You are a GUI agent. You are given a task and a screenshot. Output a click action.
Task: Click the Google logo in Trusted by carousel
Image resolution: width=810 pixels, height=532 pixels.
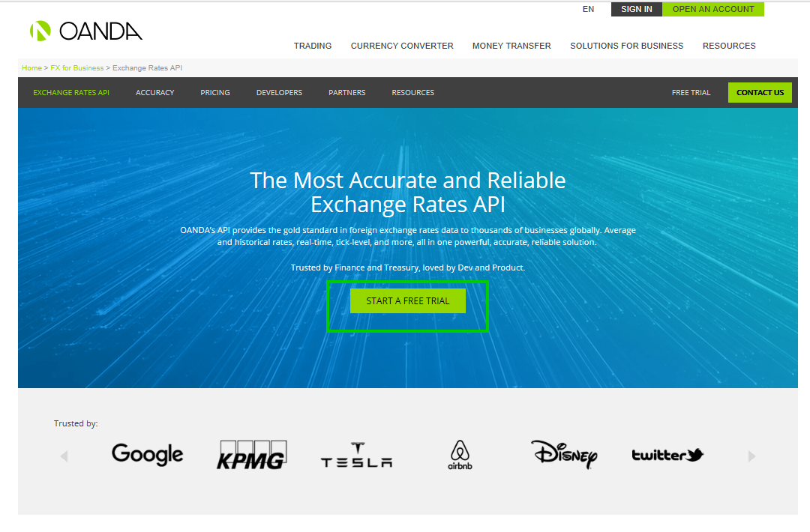147,454
